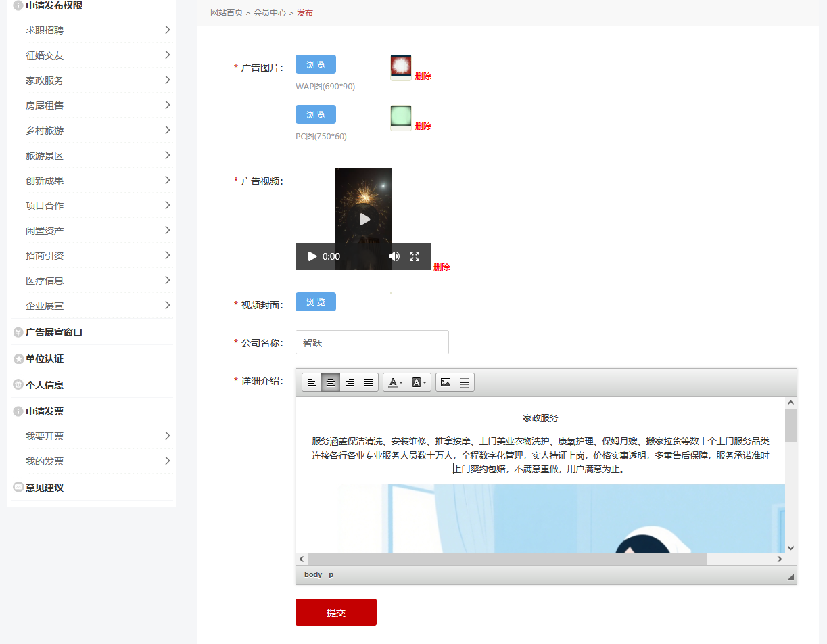827x644 pixels.
Task: Enter fullscreen on the video player
Action: [x=415, y=256]
